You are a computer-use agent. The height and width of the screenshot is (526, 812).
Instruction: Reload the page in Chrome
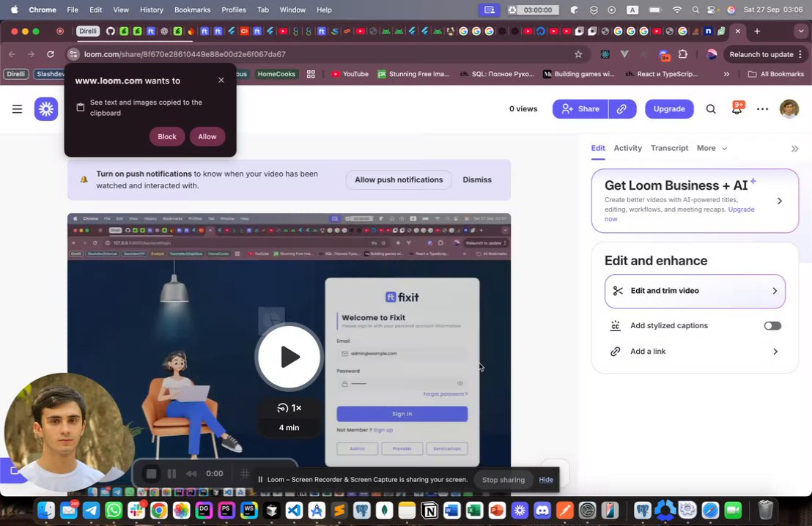51,54
